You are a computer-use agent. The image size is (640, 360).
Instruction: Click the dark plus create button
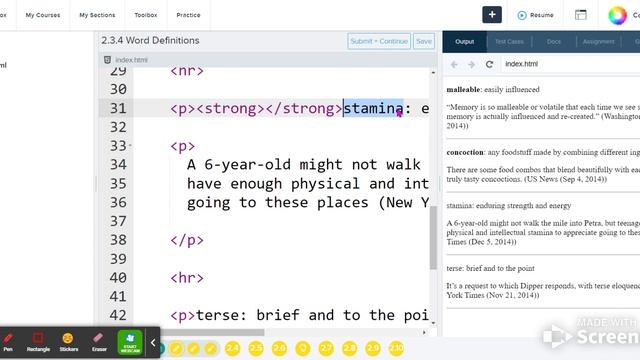coord(492,15)
